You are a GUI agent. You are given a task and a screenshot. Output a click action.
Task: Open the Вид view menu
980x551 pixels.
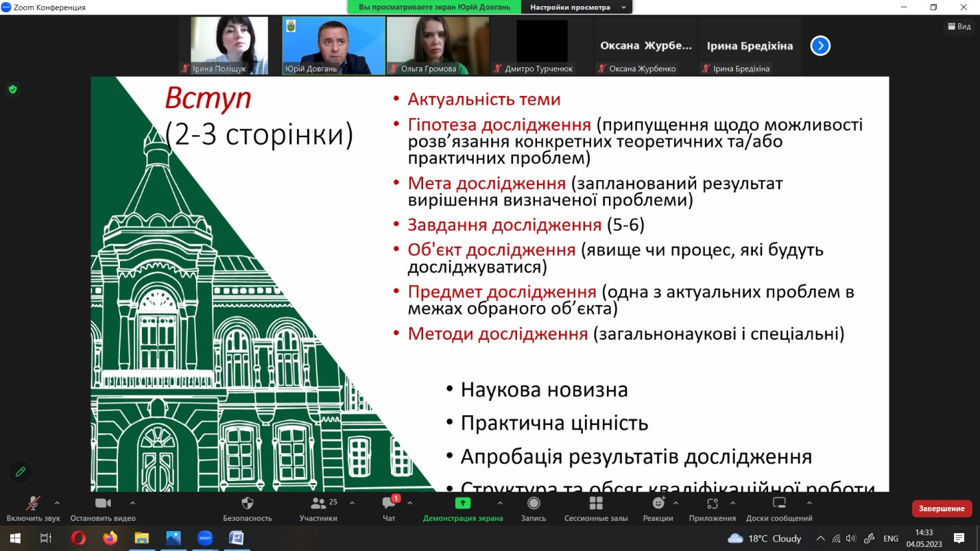click(959, 26)
